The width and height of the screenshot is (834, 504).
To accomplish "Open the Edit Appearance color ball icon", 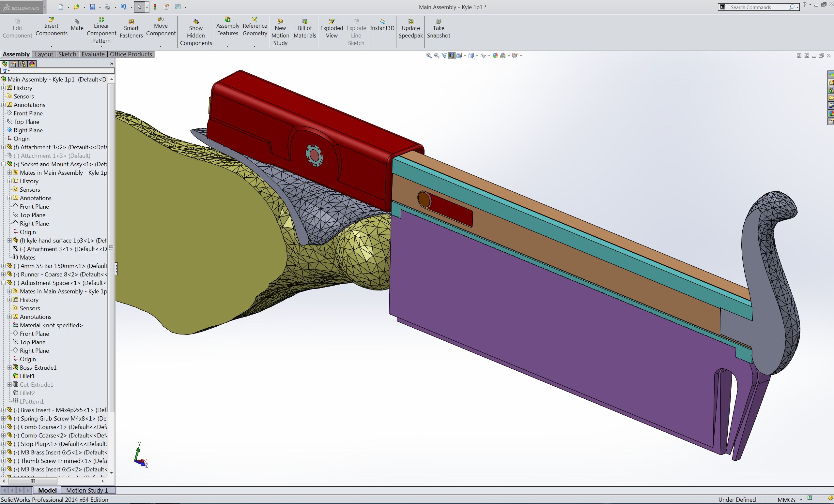I will 495,55.
